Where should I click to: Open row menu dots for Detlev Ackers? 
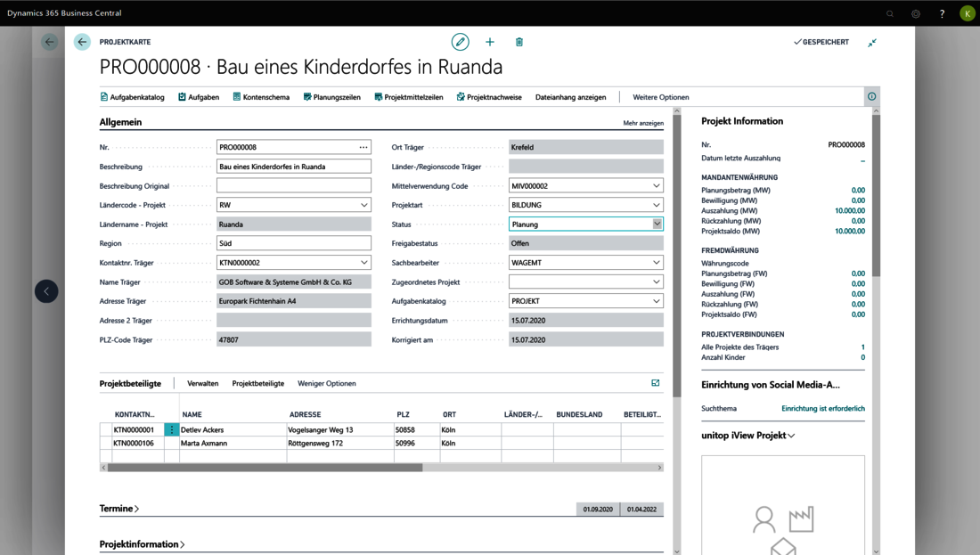click(171, 429)
